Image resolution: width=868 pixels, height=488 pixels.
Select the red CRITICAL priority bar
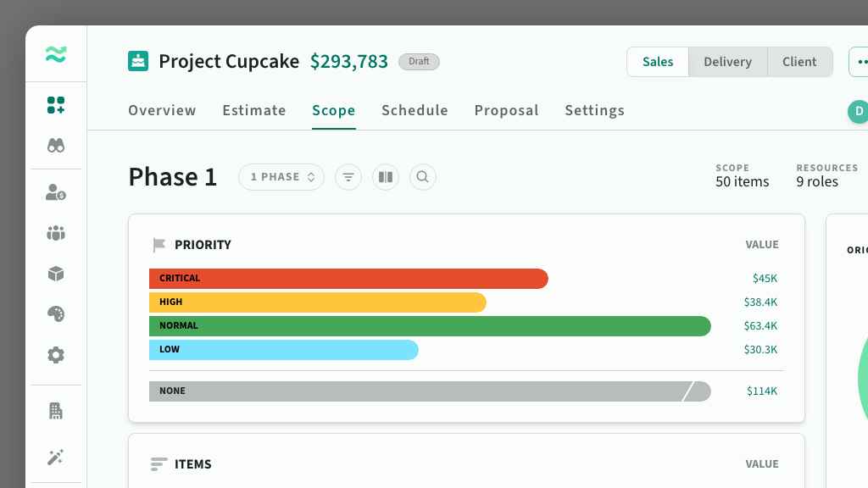point(348,279)
